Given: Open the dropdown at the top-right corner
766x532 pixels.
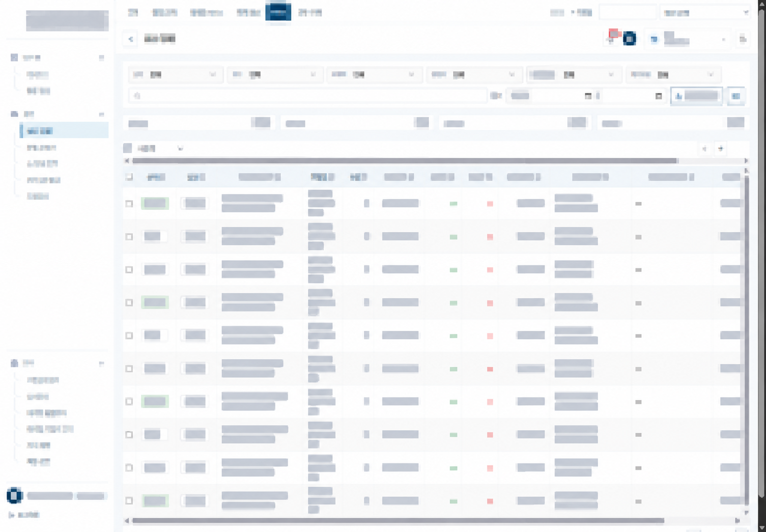Looking at the screenshot, I should click(x=705, y=13).
